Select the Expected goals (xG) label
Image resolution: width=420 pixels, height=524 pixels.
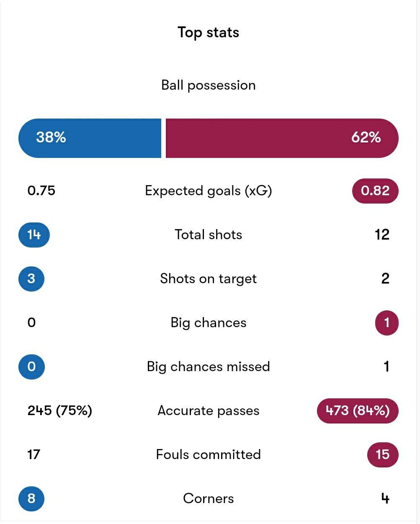(x=208, y=191)
